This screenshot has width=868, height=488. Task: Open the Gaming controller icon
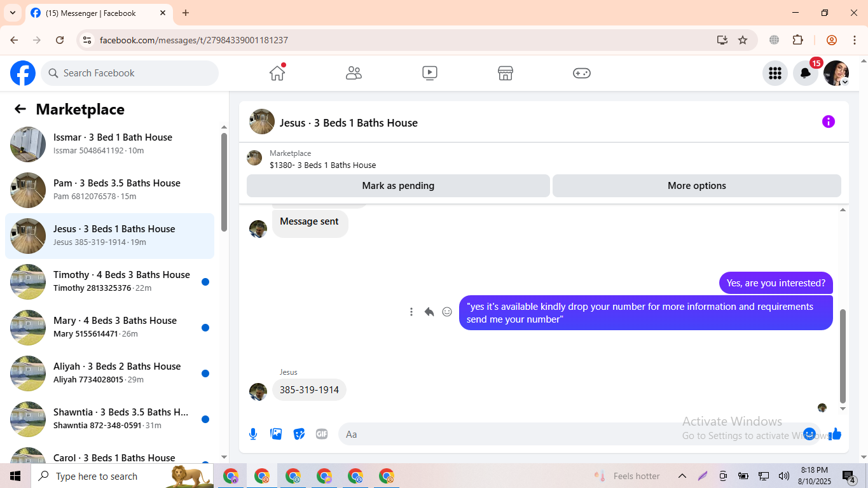pyautogui.click(x=582, y=73)
